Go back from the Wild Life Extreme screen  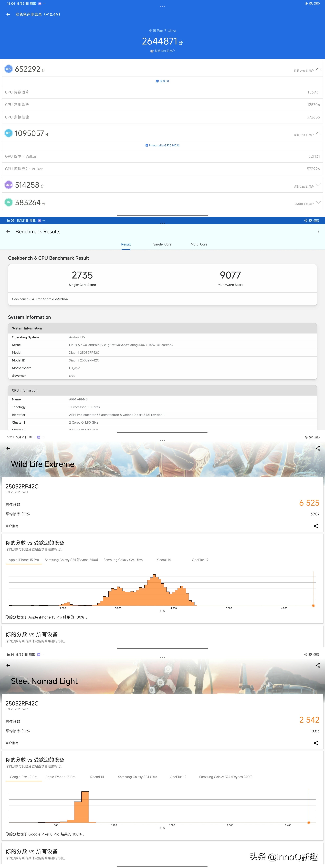(x=8, y=449)
